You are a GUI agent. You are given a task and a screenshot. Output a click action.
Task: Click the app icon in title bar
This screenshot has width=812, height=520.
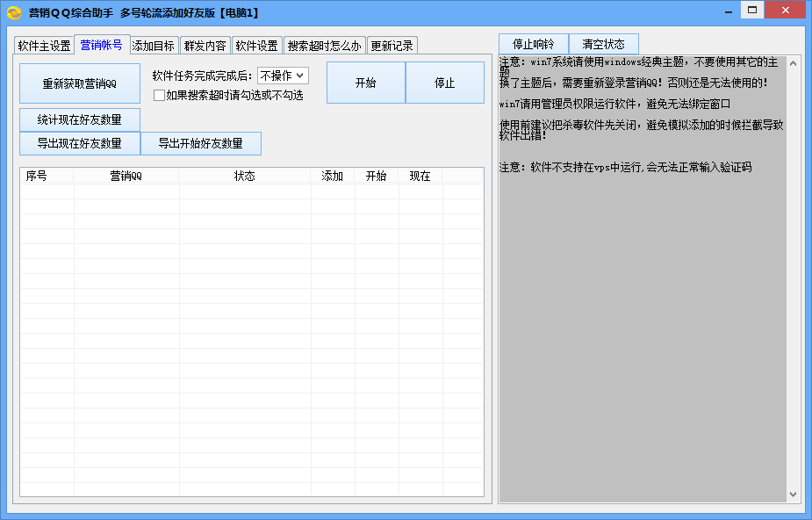coord(13,13)
